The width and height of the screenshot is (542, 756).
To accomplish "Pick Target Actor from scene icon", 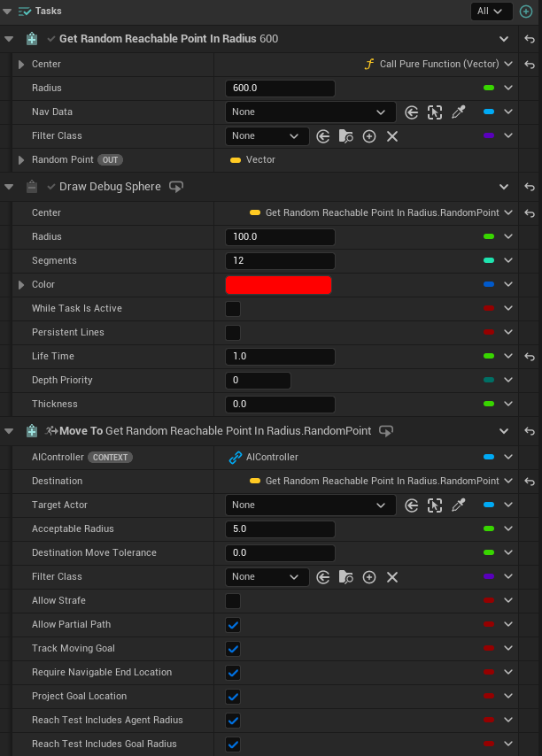I will tap(435, 505).
